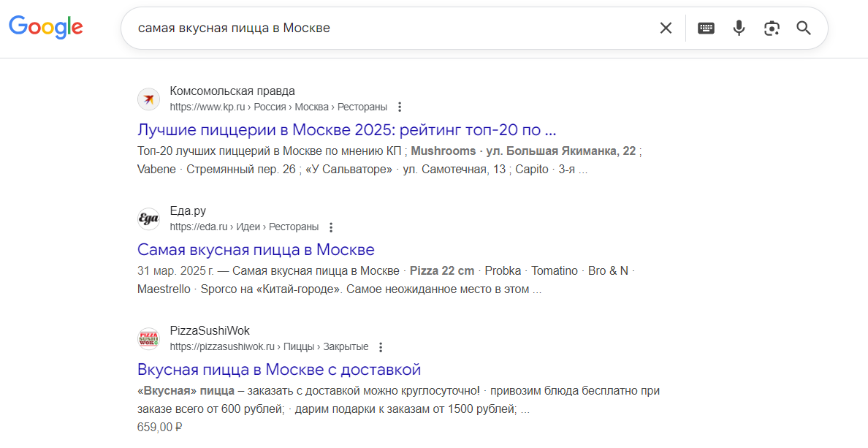The height and width of the screenshot is (448, 868).
Task: Open the on-screen keyboard icon
Action: tap(706, 28)
